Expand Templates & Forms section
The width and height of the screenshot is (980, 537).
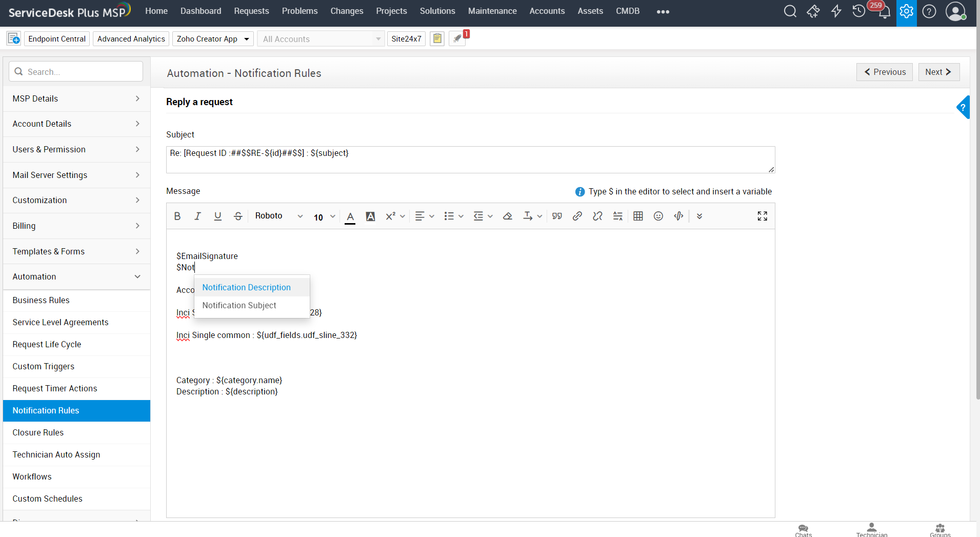coord(76,251)
